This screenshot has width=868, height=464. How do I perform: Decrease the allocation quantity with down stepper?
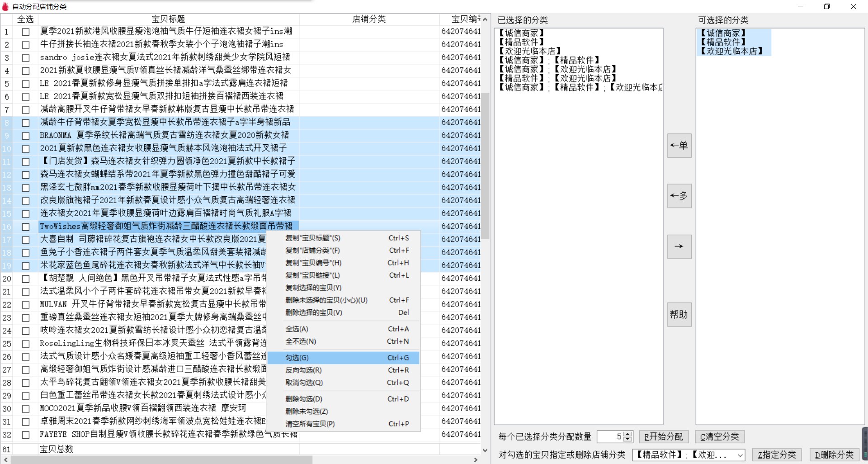tap(627, 439)
